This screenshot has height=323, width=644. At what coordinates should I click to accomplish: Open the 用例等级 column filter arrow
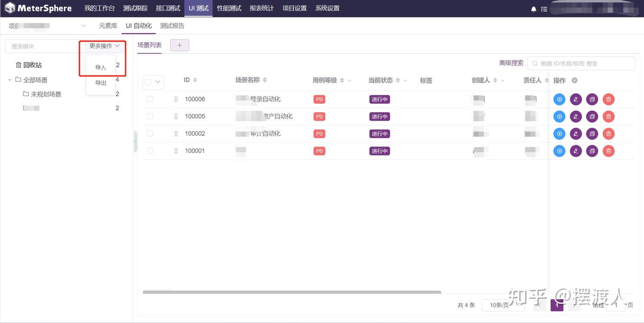tap(350, 81)
